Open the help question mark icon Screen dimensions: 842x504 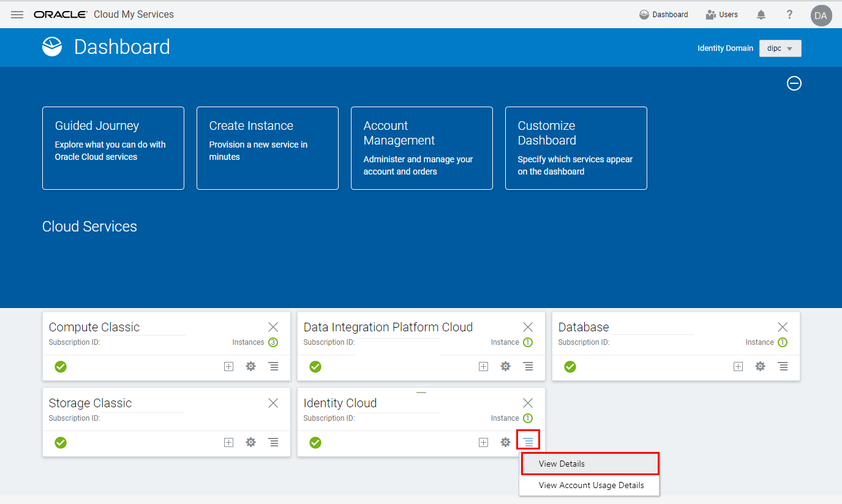pos(790,15)
